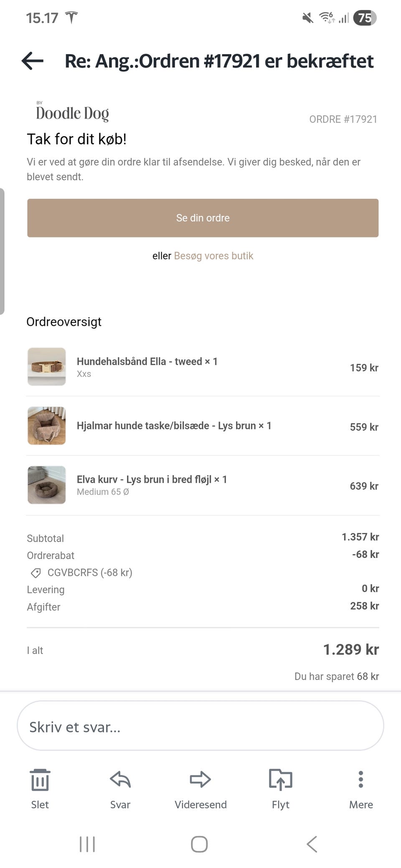Tap the Doodle Dog logo
Screen dimensions: 401x868
coord(72,112)
